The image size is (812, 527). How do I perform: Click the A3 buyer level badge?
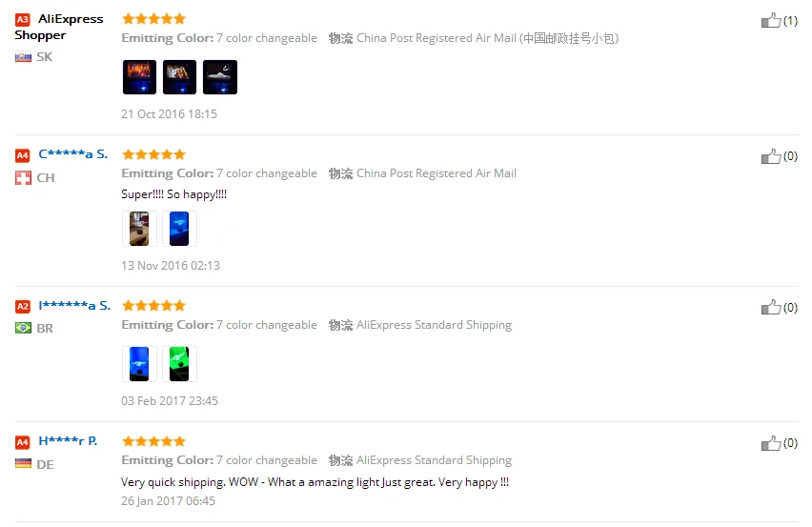click(22, 20)
